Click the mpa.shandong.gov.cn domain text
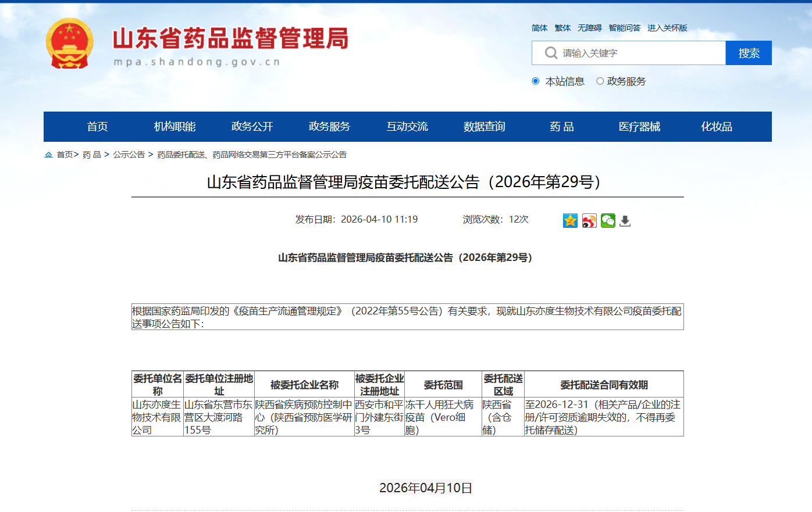Viewport: 812px width, 512px height. 197,62
